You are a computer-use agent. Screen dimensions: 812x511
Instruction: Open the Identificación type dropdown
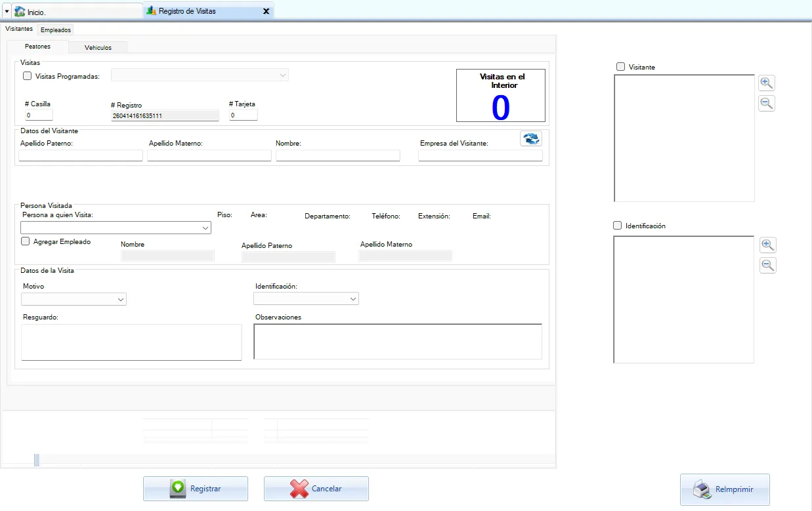click(x=306, y=298)
